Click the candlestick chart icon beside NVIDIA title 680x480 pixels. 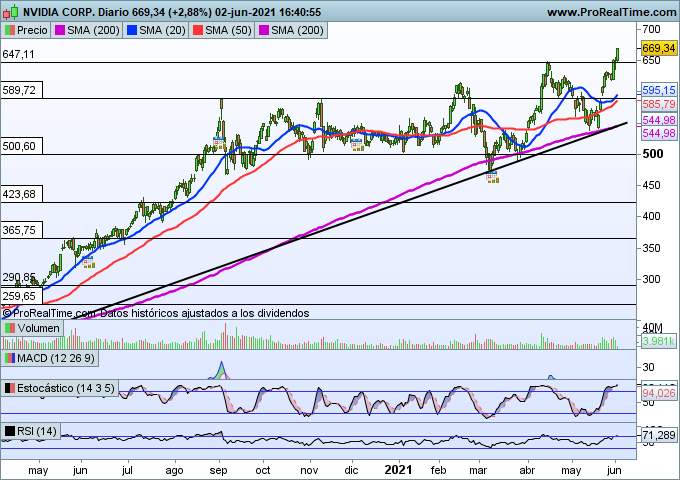10,12
